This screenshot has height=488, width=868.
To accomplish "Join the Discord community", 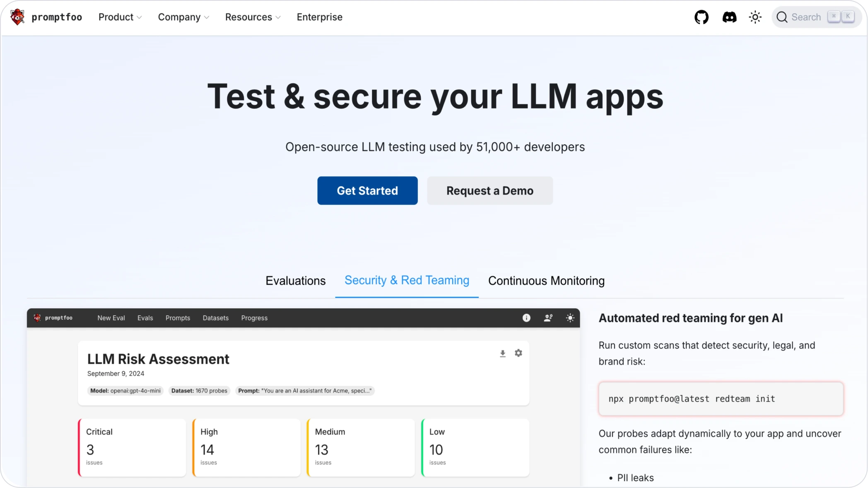I will tap(729, 17).
